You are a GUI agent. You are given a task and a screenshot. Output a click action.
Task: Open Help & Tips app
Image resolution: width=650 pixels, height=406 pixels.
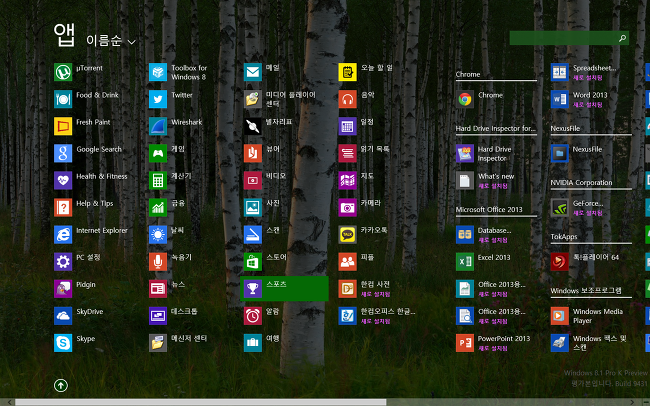pos(63,207)
